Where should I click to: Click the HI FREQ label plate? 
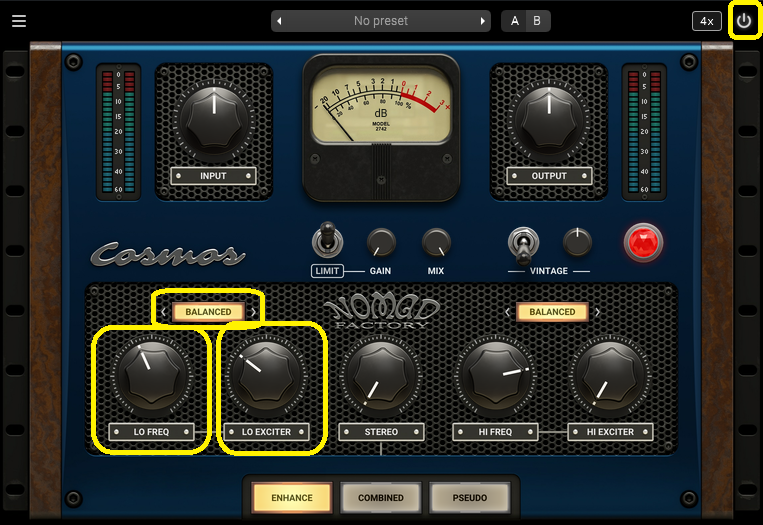pos(495,432)
